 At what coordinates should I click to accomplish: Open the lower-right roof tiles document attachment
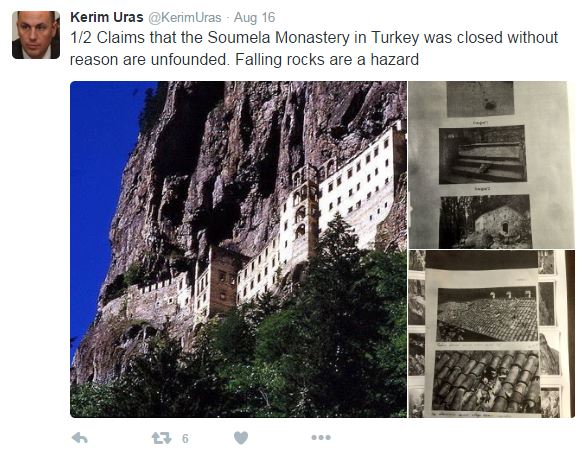coord(491,334)
